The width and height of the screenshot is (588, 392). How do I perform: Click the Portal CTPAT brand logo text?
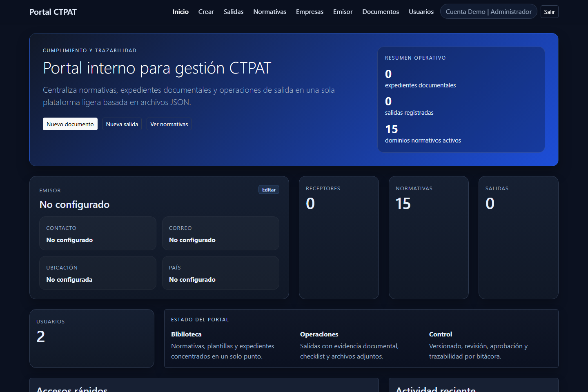coord(53,12)
